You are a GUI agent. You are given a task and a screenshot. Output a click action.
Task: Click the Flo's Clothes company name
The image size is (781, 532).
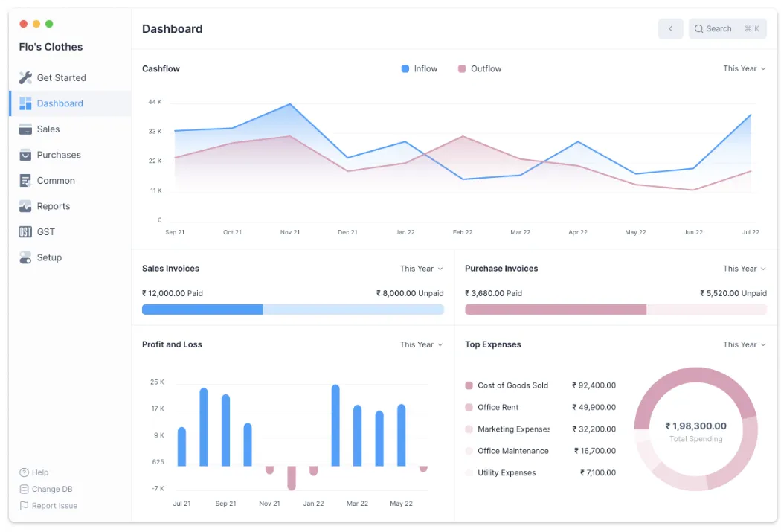pyautogui.click(x=51, y=47)
